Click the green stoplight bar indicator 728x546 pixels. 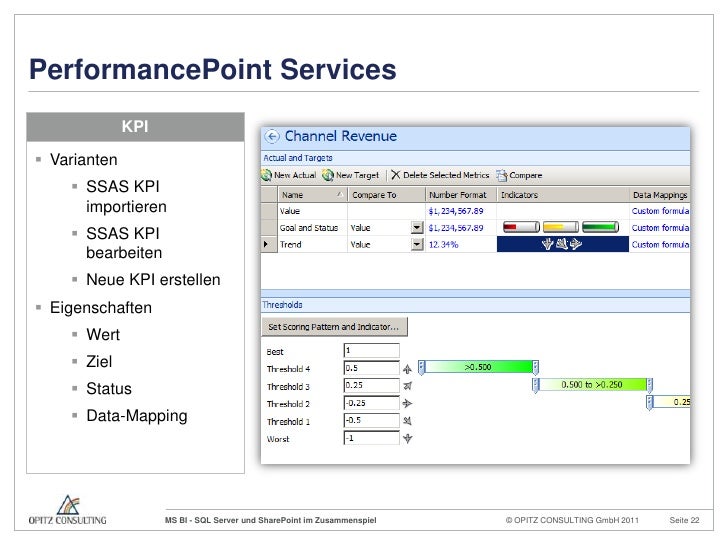(x=600, y=227)
